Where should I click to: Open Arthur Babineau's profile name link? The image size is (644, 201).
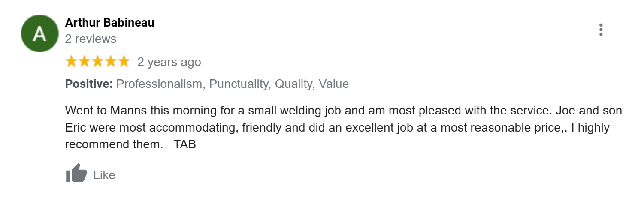109,23
